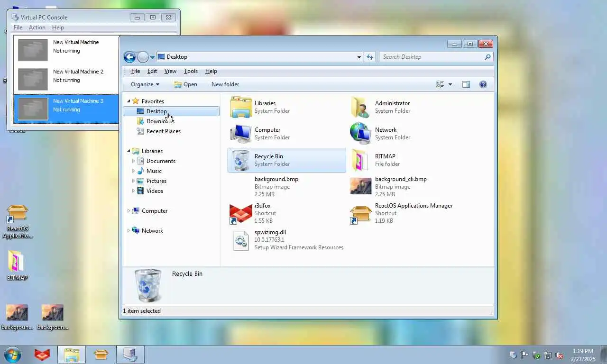Select the Administrator folder icon
This screenshot has width=607, height=364.
click(x=361, y=107)
